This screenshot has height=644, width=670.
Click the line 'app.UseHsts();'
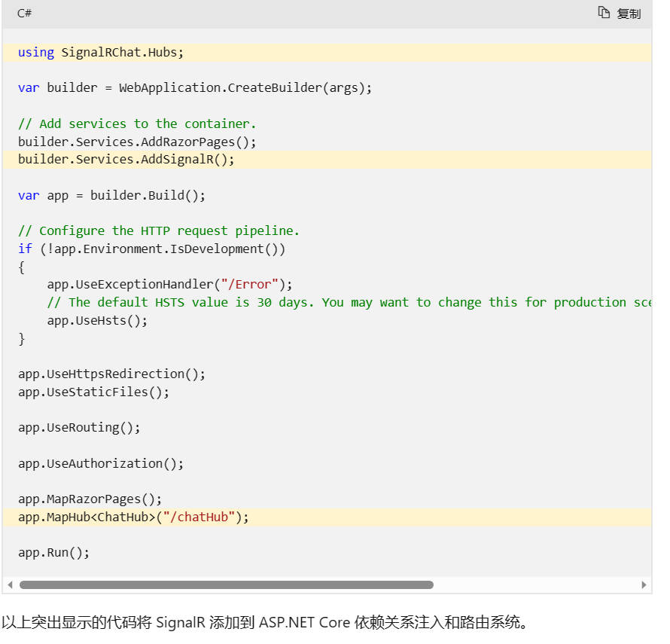point(97,321)
